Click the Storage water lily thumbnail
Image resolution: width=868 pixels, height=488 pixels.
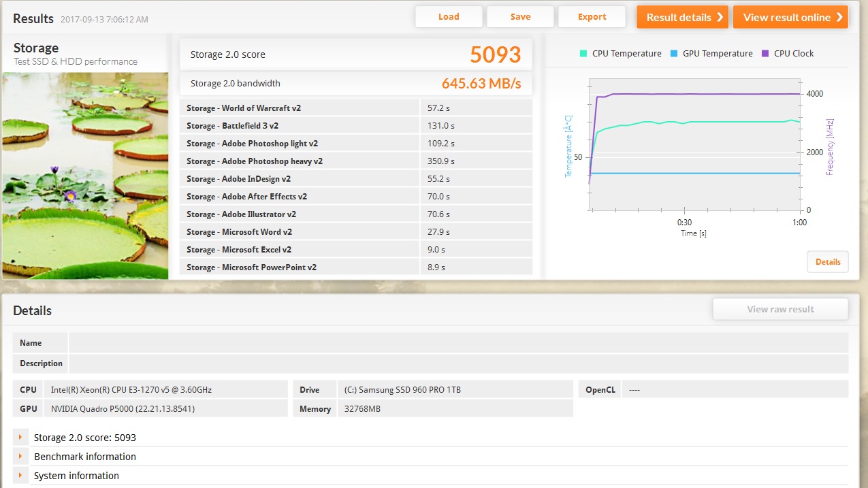(85, 176)
